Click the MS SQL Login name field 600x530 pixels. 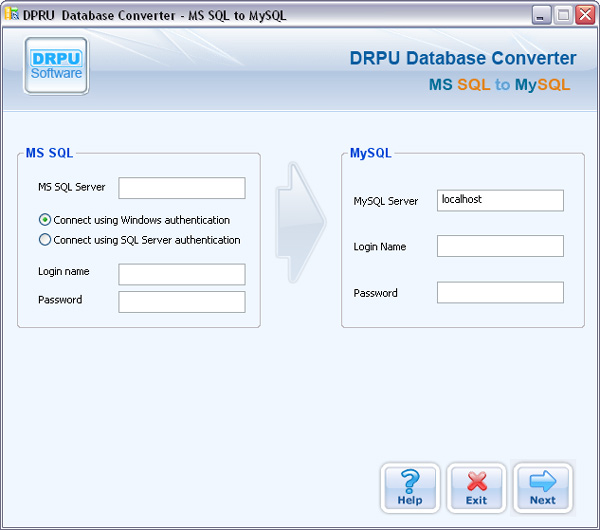tap(182, 274)
